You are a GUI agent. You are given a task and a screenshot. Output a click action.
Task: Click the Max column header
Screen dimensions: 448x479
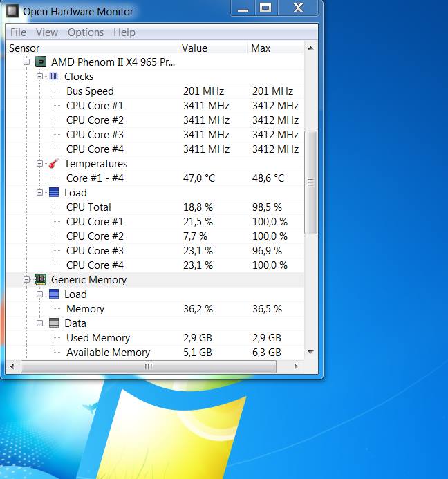click(x=275, y=48)
